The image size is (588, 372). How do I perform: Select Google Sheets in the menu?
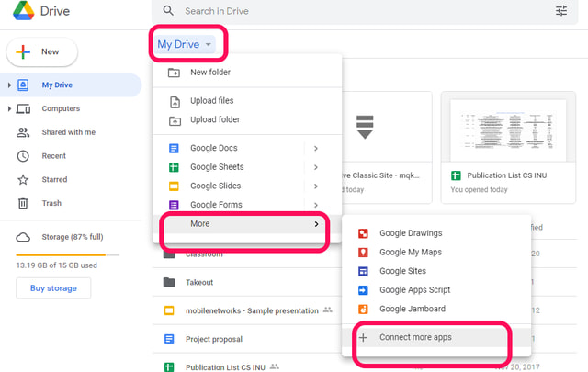tap(247, 167)
